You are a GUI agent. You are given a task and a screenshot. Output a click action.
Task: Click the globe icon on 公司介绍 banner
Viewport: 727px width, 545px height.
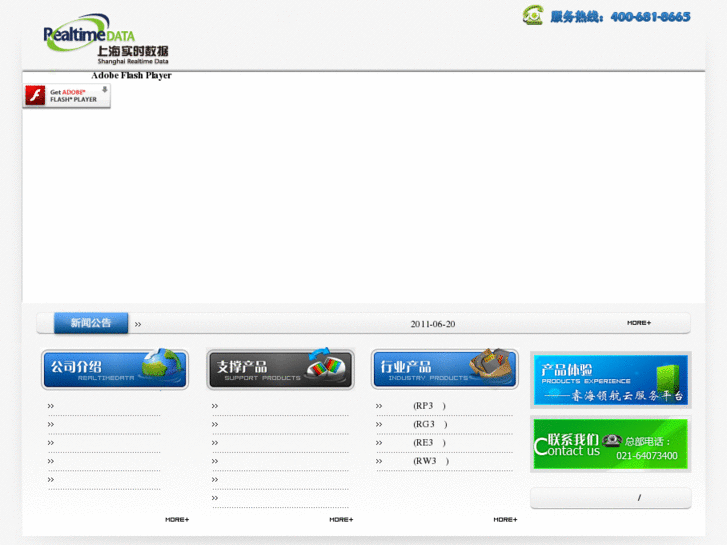(x=163, y=363)
